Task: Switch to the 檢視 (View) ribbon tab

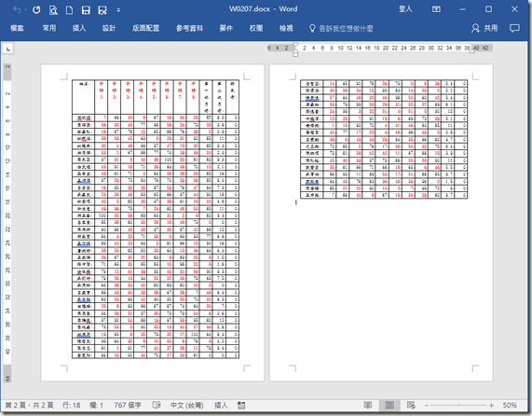Action: pyautogui.click(x=286, y=28)
